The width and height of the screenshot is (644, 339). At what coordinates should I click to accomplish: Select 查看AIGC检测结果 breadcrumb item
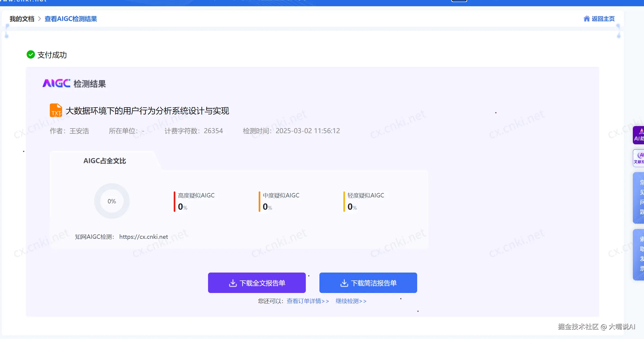71,19
